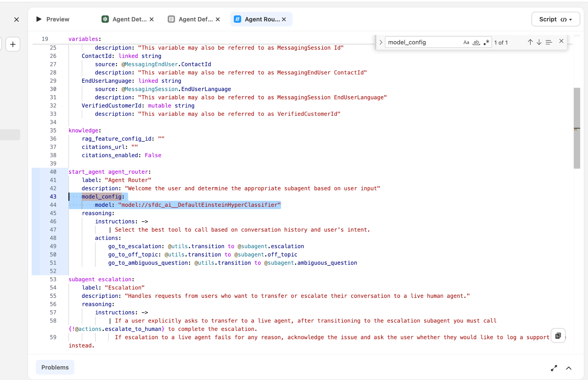Click the "1 of 1" match count
This screenshot has width=588, height=380.
click(501, 43)
